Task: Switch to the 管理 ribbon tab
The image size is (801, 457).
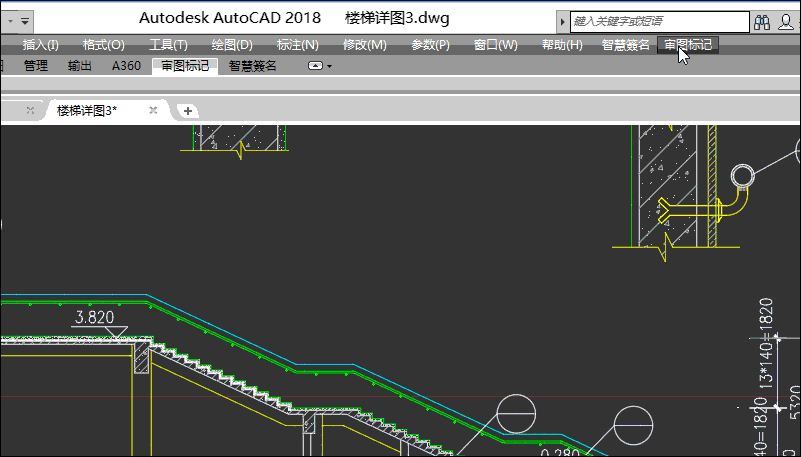Action: click(x=35, y=66)
